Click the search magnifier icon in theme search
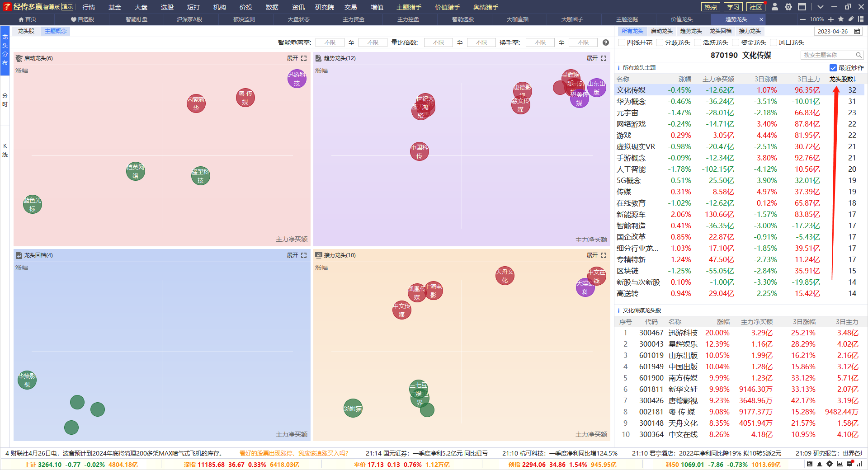The height and width of the screenshot is (470, 868). click(x=859, y=55)
